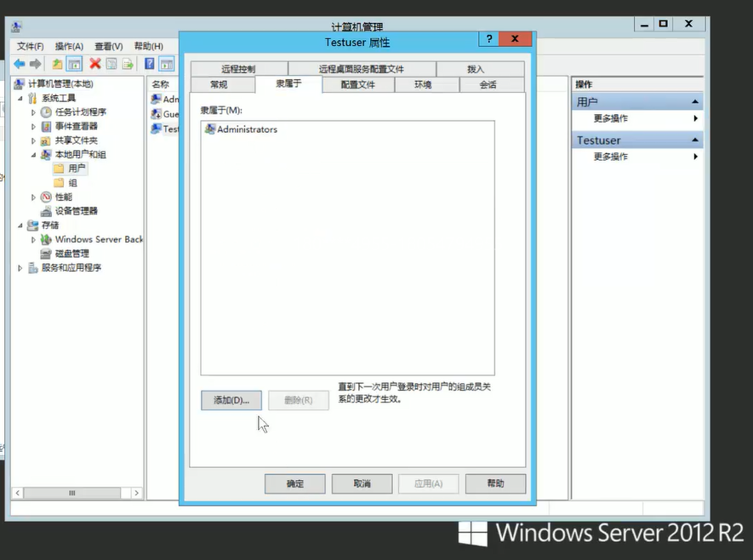Click the blue help toolbar icon
The height and width of the screenshot is (560, 753).
150,64
